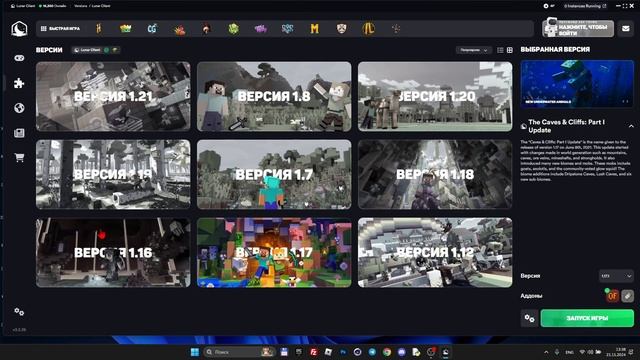The width and height of the screenshot is (640, 360).
Task: Click the selected version underwater preview image
Action: 577,84
